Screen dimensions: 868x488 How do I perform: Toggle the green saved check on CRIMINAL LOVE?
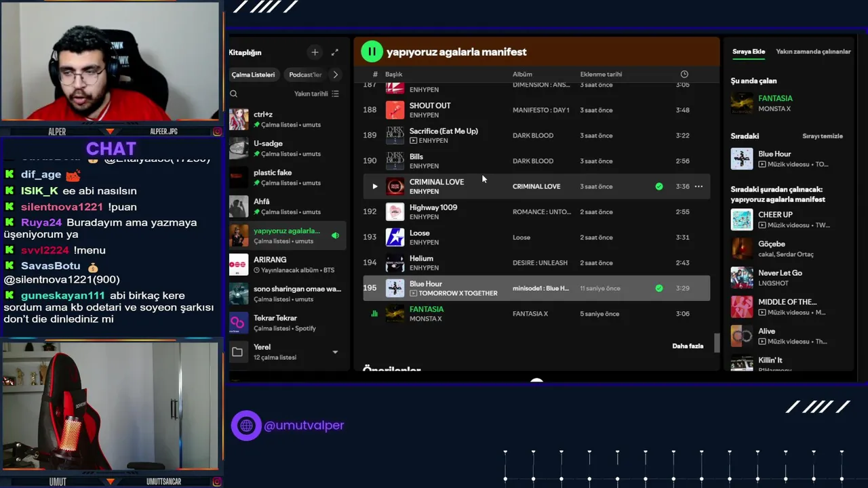click(659, 186)
